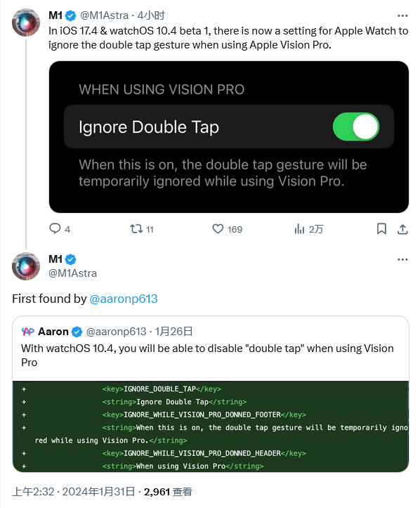Open more options menu on first tweet

(402, 15)
